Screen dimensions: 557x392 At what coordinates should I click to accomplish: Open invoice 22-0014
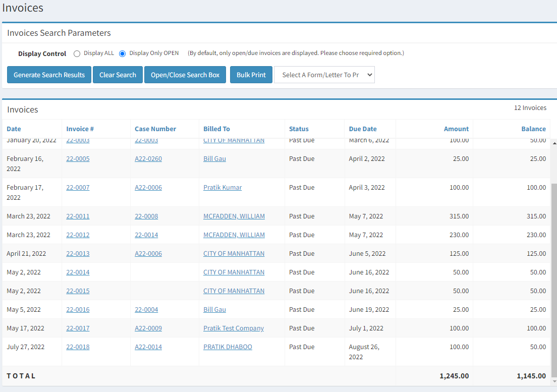tap(78, 272)
